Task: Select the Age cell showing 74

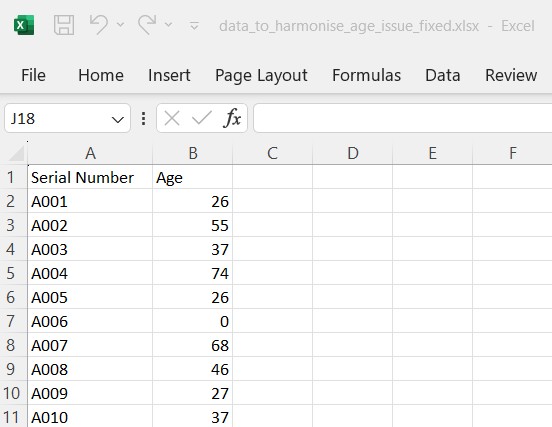Action: pos(193,273)
